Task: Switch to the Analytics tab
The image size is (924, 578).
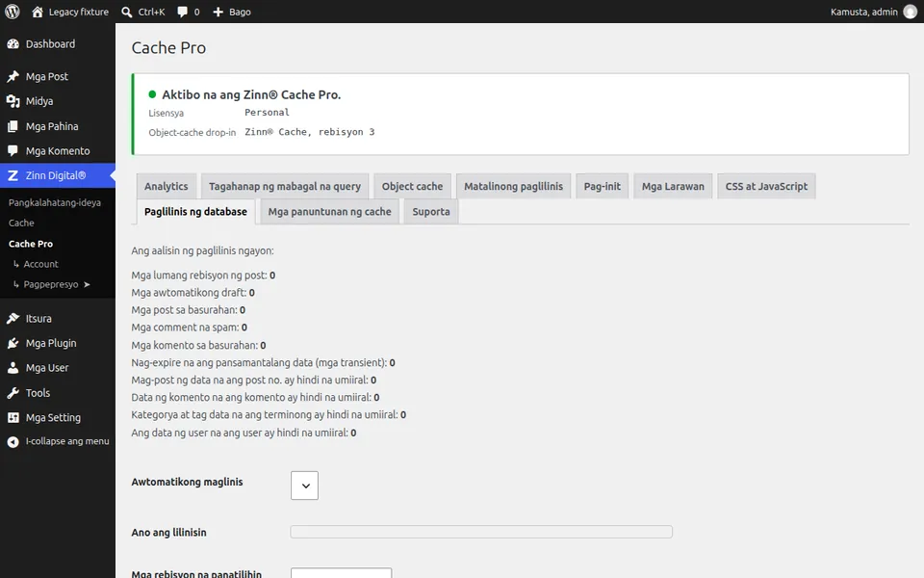Action: (167, 186)
